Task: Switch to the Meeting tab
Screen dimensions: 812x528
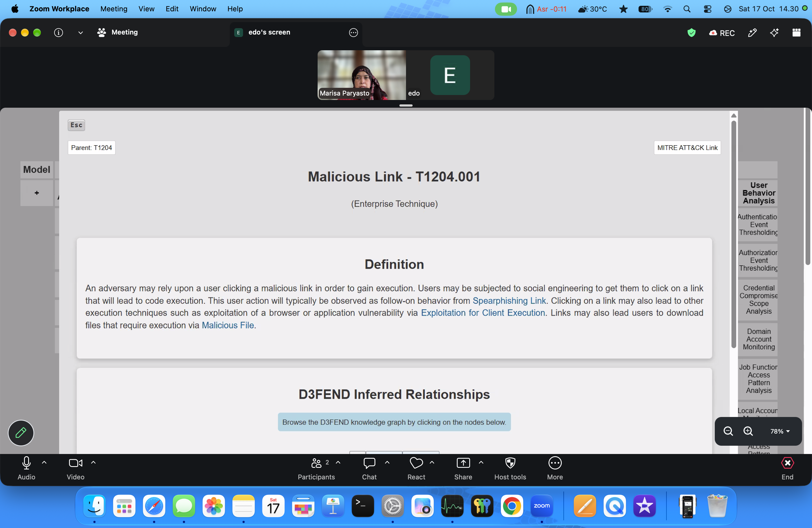Action: 117,32
